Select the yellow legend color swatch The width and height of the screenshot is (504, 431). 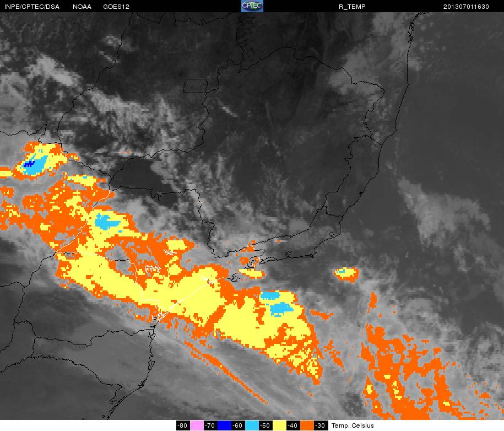click(x=279, y=425)
